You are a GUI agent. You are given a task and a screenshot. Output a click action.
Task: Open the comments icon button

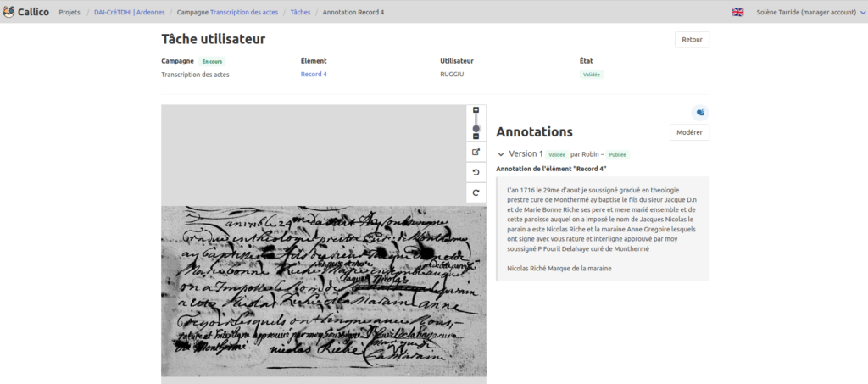pyautogui.click(x=700, y=112)
